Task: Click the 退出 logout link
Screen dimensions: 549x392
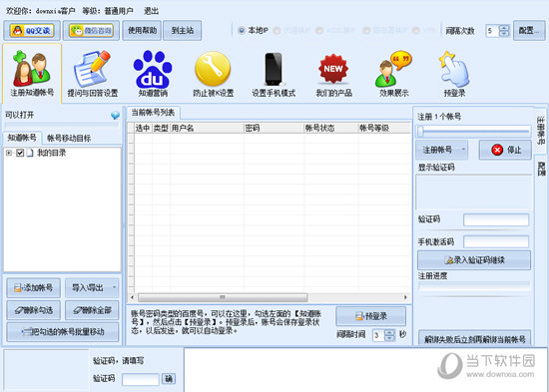Action: tap(152, 11)
